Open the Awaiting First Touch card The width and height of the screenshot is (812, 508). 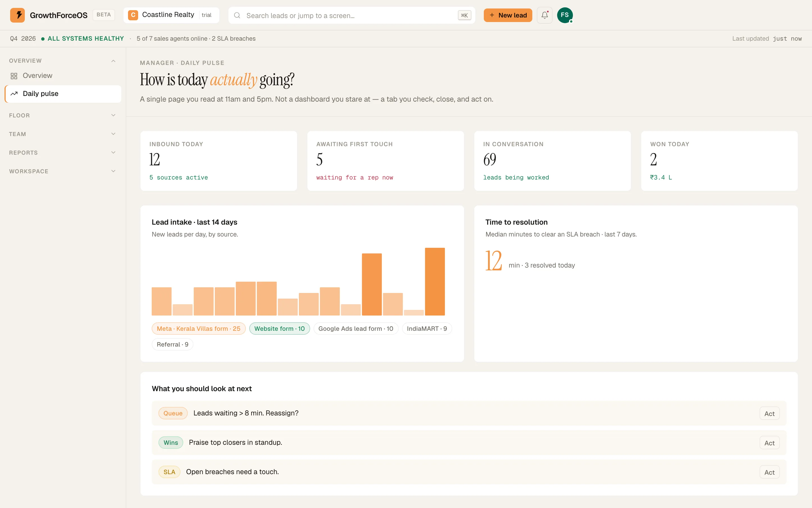[385, 161]
